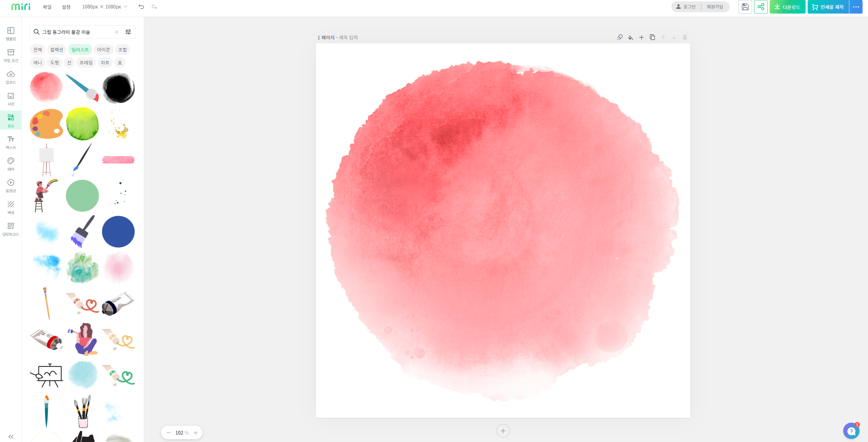Select the 차트 filter tab
The width and height of the screenshot is (868, 442).
pos(105,62)
